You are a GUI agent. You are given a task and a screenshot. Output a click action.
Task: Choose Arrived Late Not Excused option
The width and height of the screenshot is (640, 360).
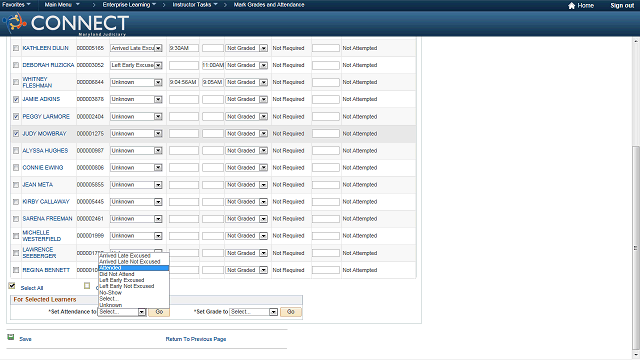tap(133, 262)
